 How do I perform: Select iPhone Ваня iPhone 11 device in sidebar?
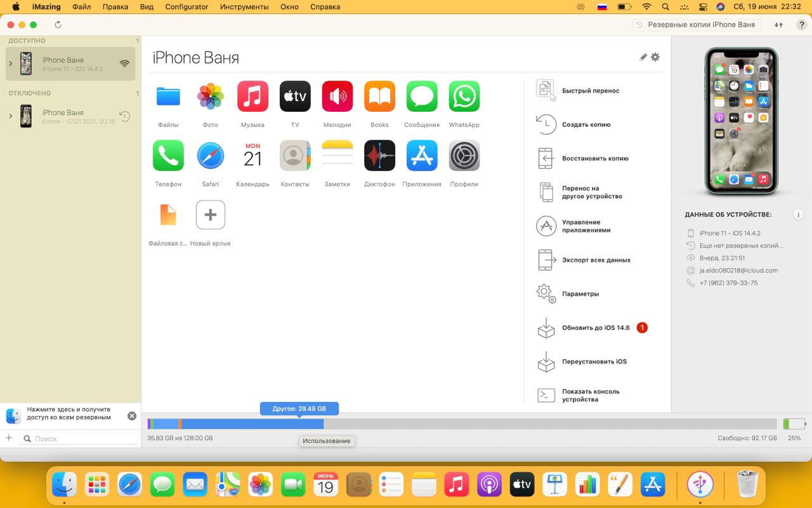coord(70,63)
